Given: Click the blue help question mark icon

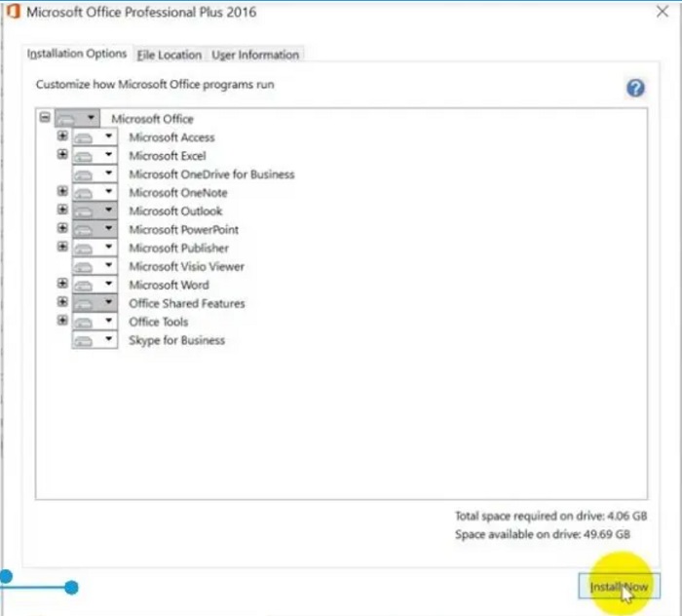Looking at the screenshot, I should pyautogui.click(x=635, y=88).
